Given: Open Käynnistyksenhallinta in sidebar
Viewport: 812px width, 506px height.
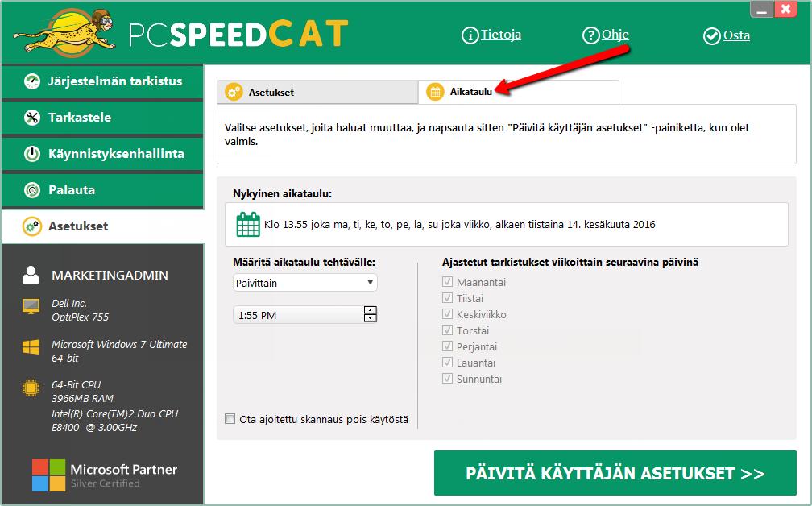Looking at the screenshot, I should click(102, 154).
